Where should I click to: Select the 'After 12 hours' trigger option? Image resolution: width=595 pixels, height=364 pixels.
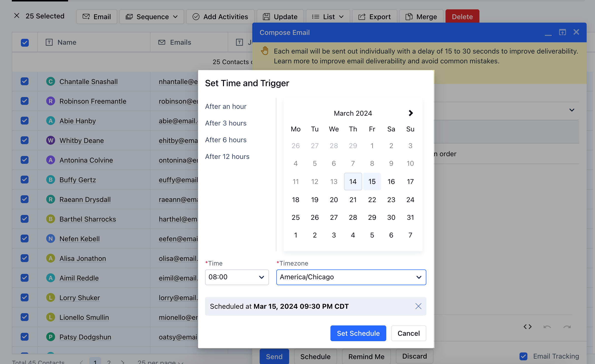pos(227,156)
